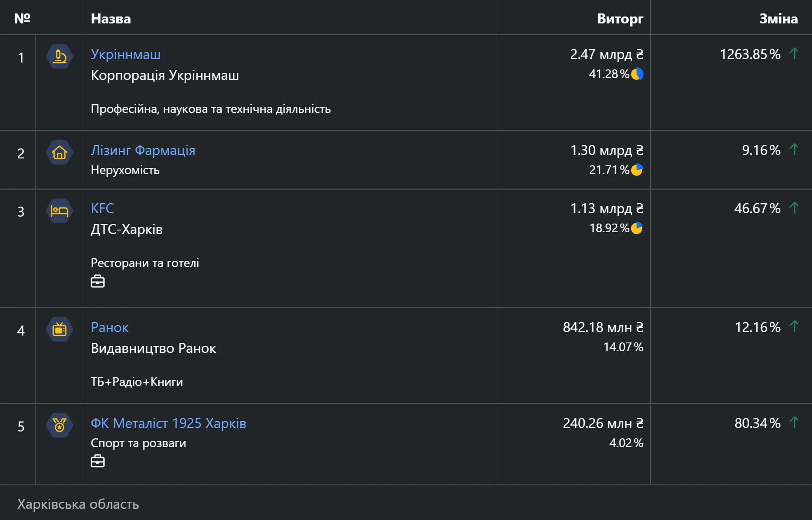Click the pie chart icon next to 41.28%

point(637,74)
